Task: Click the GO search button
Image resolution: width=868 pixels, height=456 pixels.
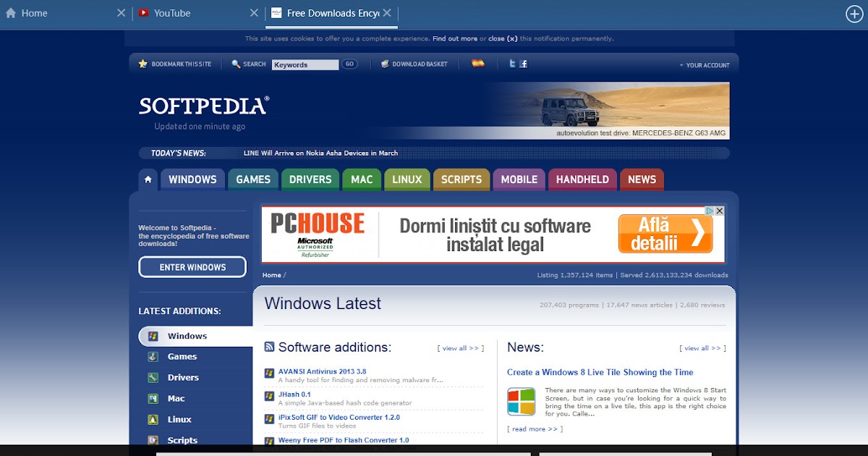Action: coord(349,64)
